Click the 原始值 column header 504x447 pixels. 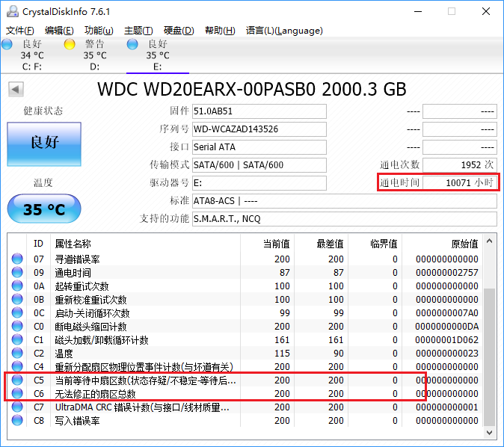[x=442, y=244]
